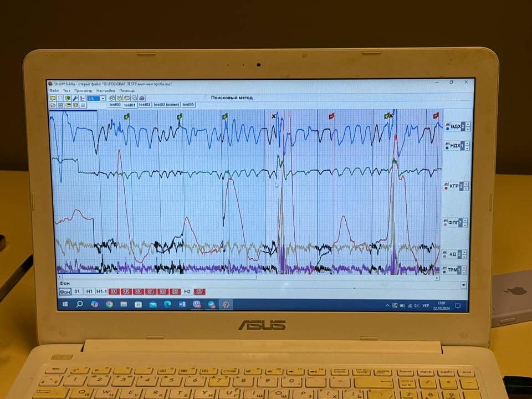Click the yellow comment bubble toolbar icon

[x=53, y=98]
